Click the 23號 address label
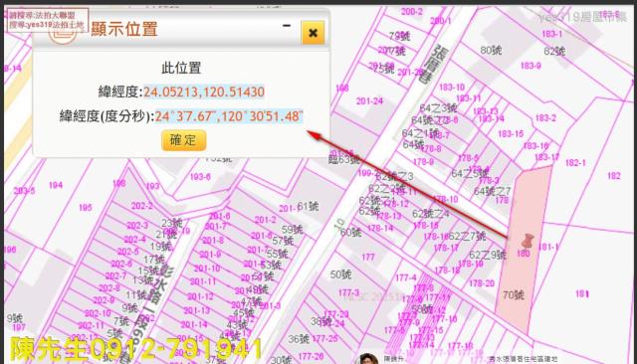 [x=172, y=223]
